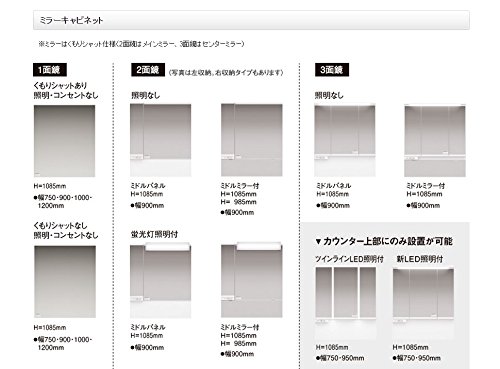Select the 3面鏡 category label
The image size is (500, 369).
coord(332,70)
